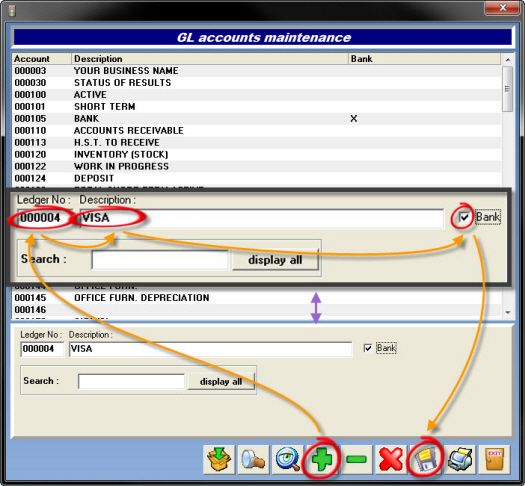Image resolution: width=525 pixels, height=486 pixels.
Task: Click the account list scroll-up arrow
Action: tap(508, 60)
